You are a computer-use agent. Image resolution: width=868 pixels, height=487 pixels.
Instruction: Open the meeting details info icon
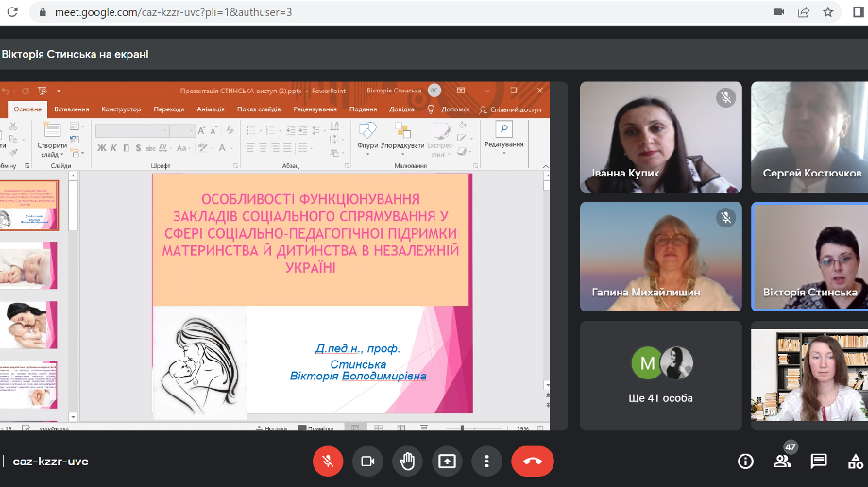745,461
